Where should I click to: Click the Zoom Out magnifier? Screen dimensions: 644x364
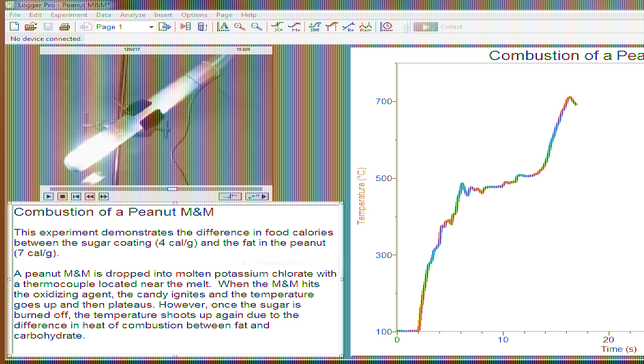click(x=256, y=27)
